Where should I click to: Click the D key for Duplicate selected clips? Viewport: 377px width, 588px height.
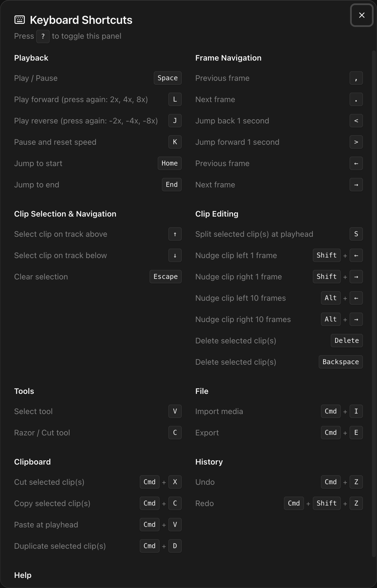175,546
